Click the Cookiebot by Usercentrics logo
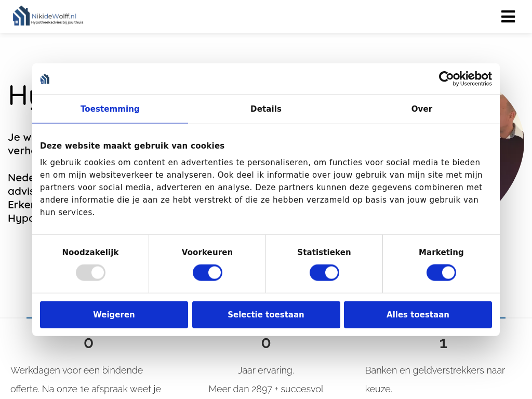532x399 pixels. pyautogui.click(x=465, y=78)
